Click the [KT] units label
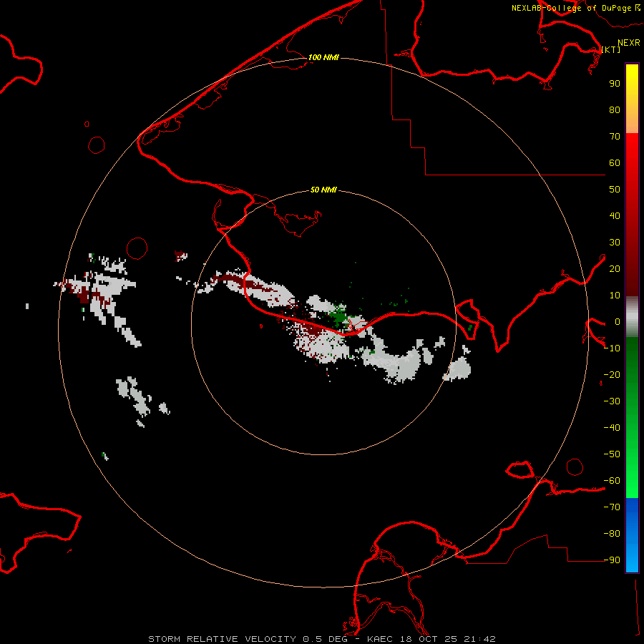644x644 pixels. coord(611,49)
